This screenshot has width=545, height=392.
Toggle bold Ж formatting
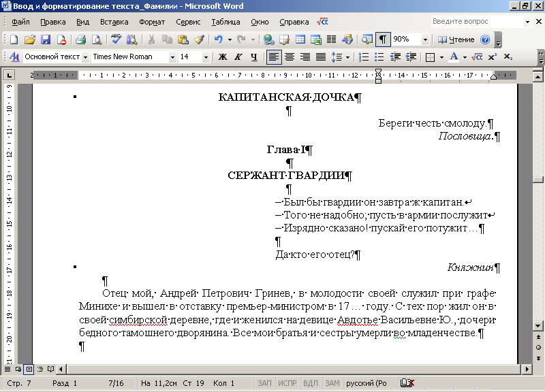[223, 57]
